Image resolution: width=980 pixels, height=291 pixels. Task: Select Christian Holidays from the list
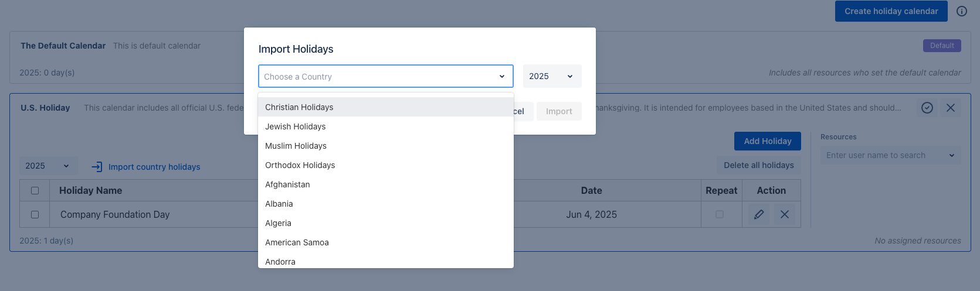299,107
